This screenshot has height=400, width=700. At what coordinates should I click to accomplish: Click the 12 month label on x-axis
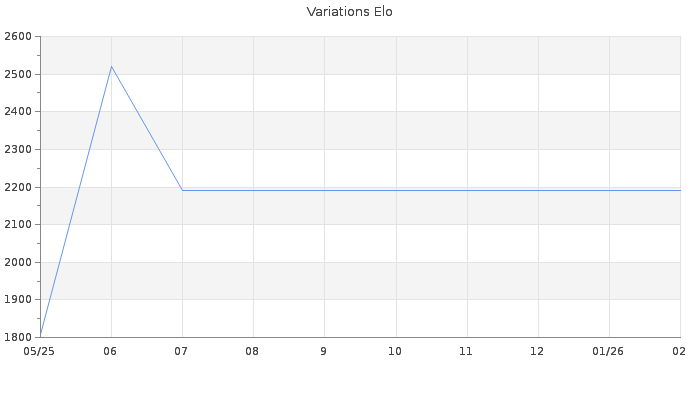[x=537, y=351]
